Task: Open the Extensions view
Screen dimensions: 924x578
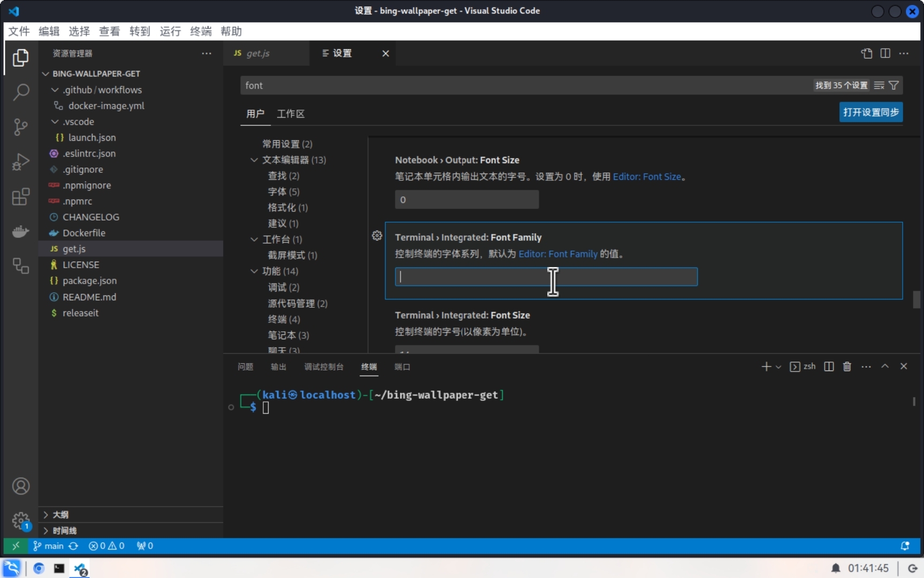Action: point(20,197)
